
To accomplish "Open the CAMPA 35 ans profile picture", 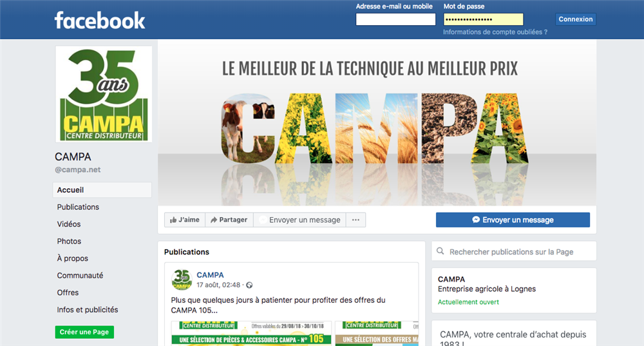I will click(104, 94).
